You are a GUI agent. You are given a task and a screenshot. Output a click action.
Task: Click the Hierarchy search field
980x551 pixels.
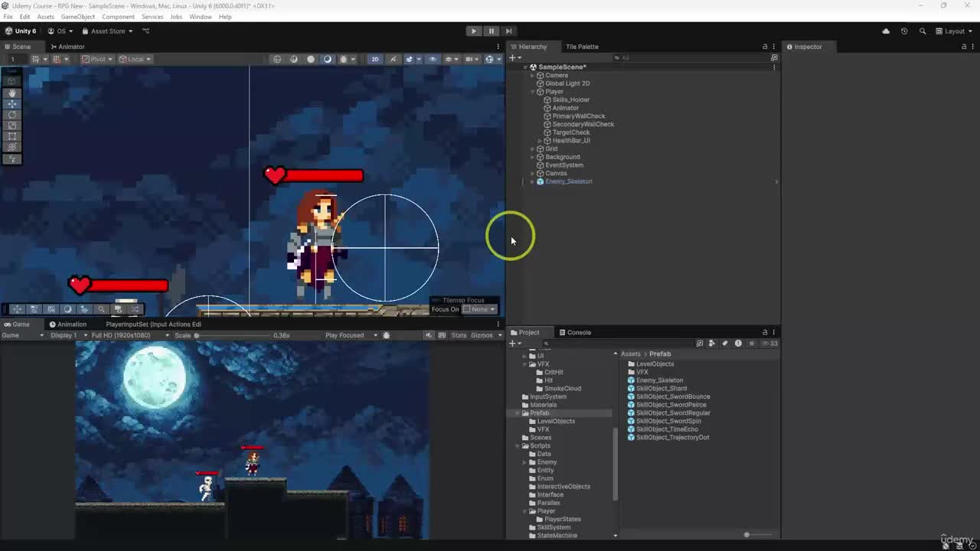[689, 58]
